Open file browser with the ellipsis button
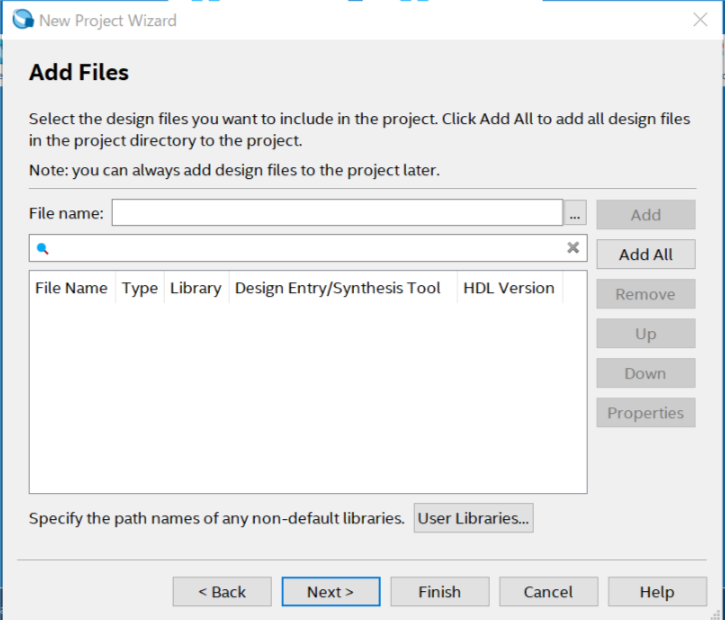Viewport: 725px width, 620px height. (575, 214)
